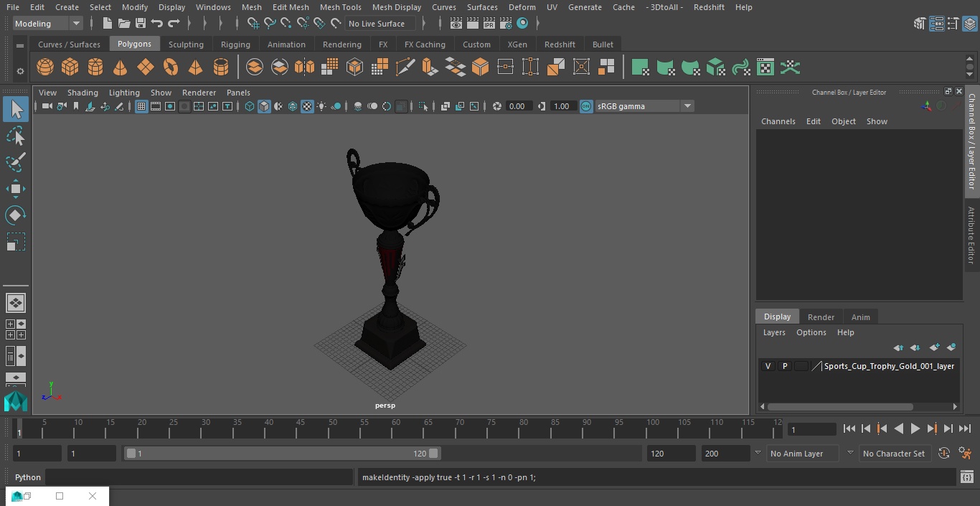This screenshot has width=980, height=506.
Task: Click the Mirror geometry shelf icon
Action: click(x=304, y=67)
